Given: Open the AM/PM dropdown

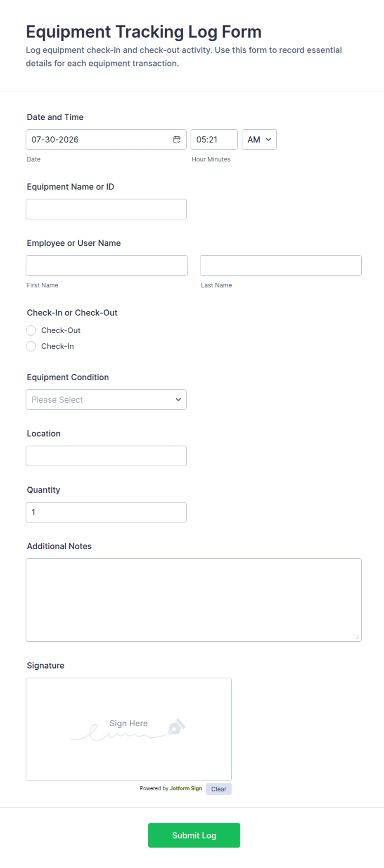Looking at the screenshot, I should tap(259, 140).
